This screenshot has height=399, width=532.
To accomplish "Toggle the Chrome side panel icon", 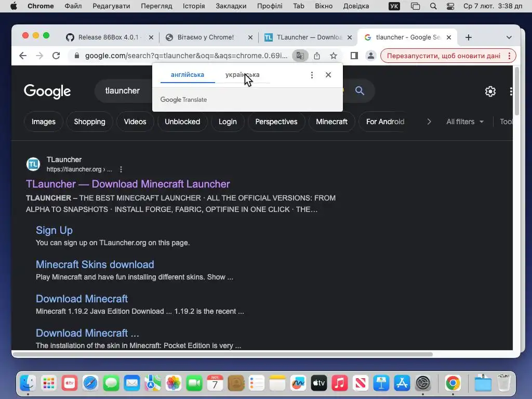I will pos(354,56).
